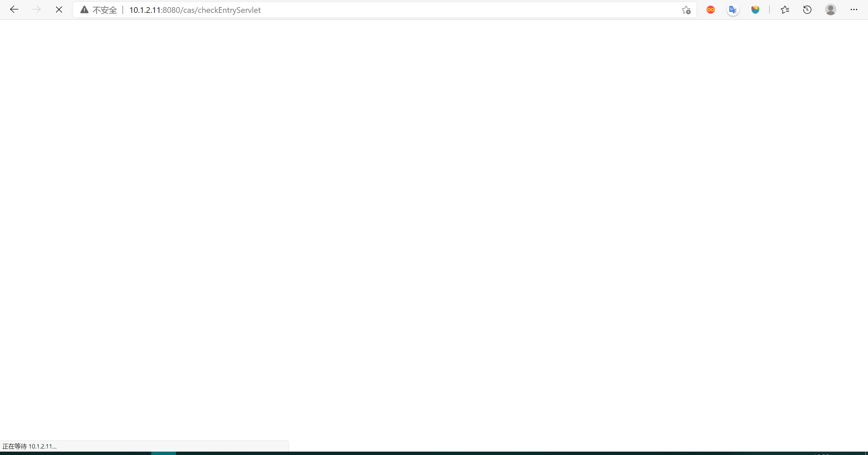The image size is (868, 455).
Task: Open the browsing History icon
Action: click(x=807, y=10)
